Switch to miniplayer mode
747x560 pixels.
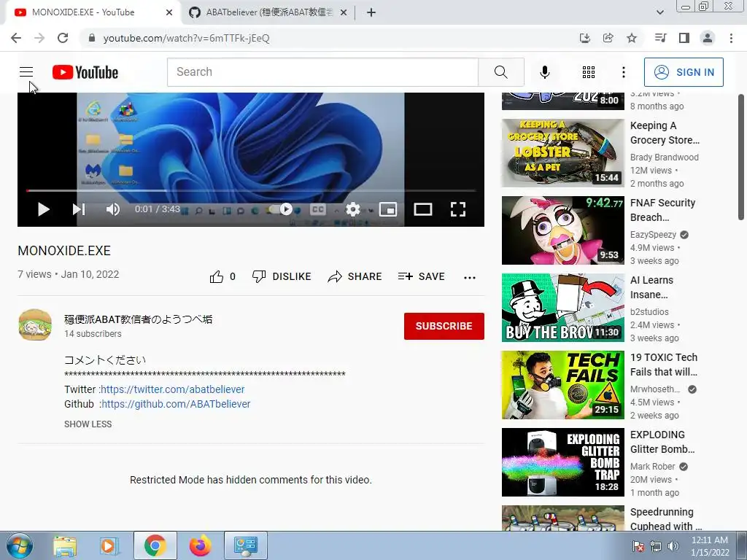(x=388, y=209)
